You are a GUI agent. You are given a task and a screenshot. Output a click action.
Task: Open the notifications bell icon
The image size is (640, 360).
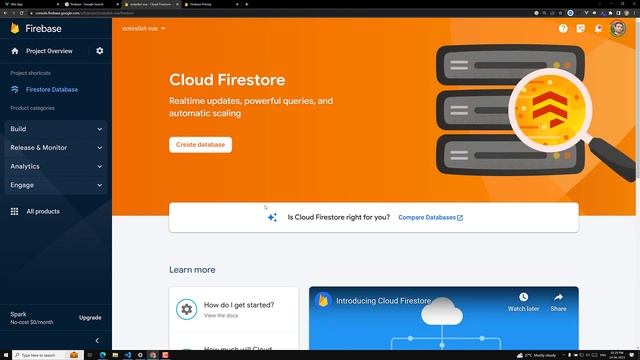[598, 28]
